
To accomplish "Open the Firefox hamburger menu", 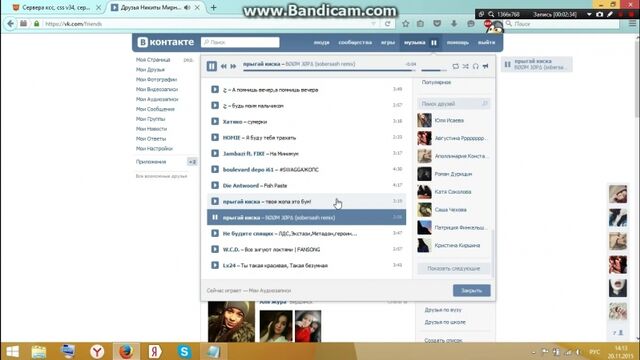I will (632, 24).
